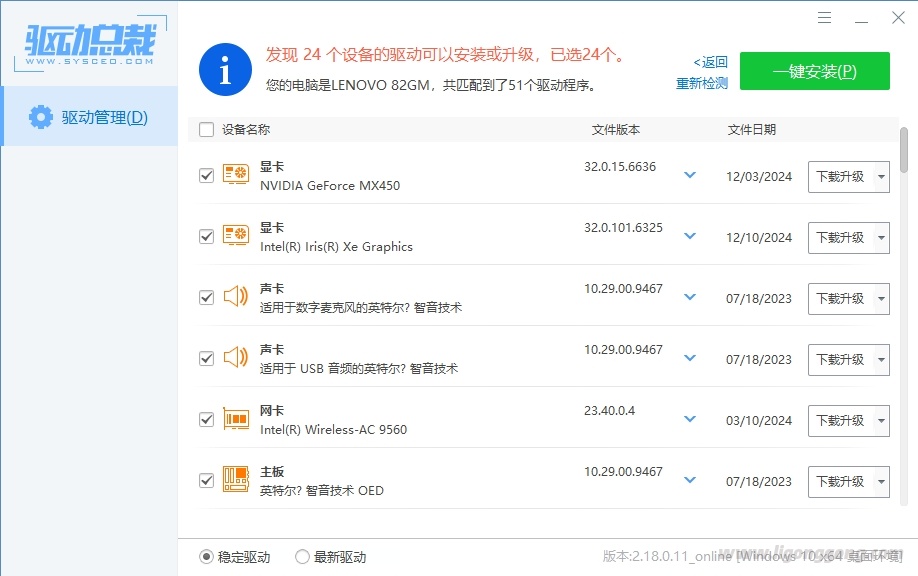Click the green 一键安装(P) button

(814, 71)
